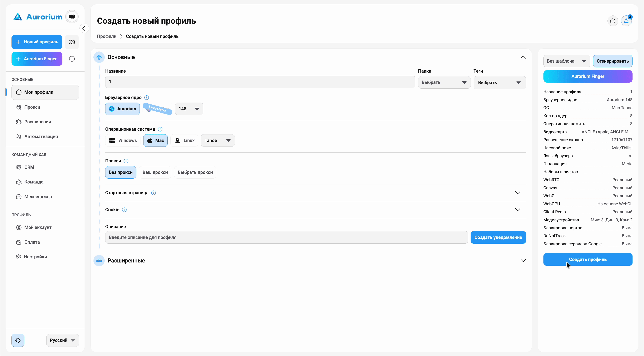
Task: Click the support headset icon
Action: [x=18, y=340]
